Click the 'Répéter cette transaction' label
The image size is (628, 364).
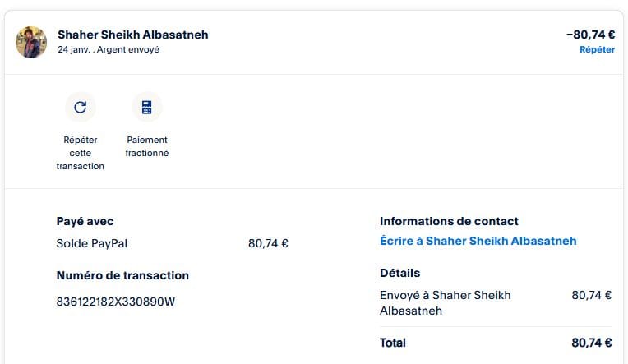[81, 153]
